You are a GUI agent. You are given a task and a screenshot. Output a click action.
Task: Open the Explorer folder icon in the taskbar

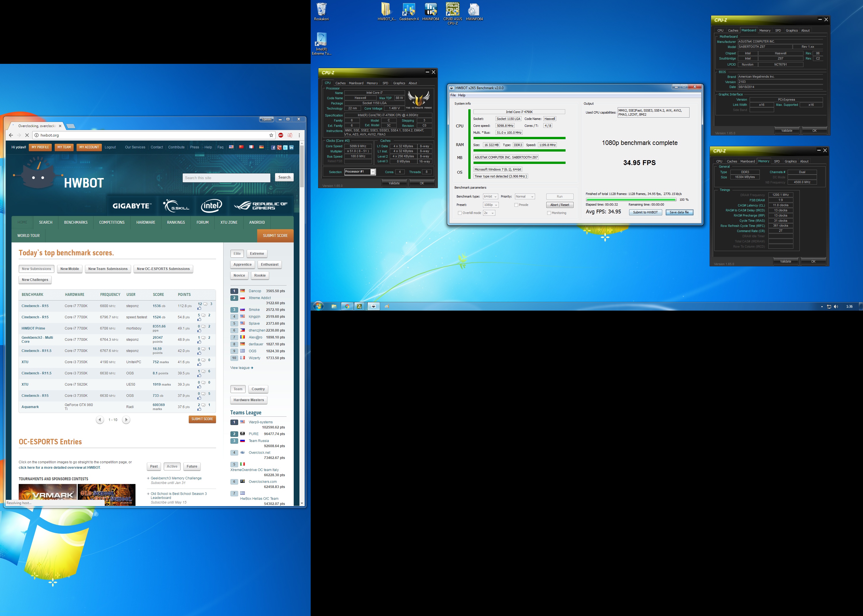pyautogui.click(x=334, y=307)
